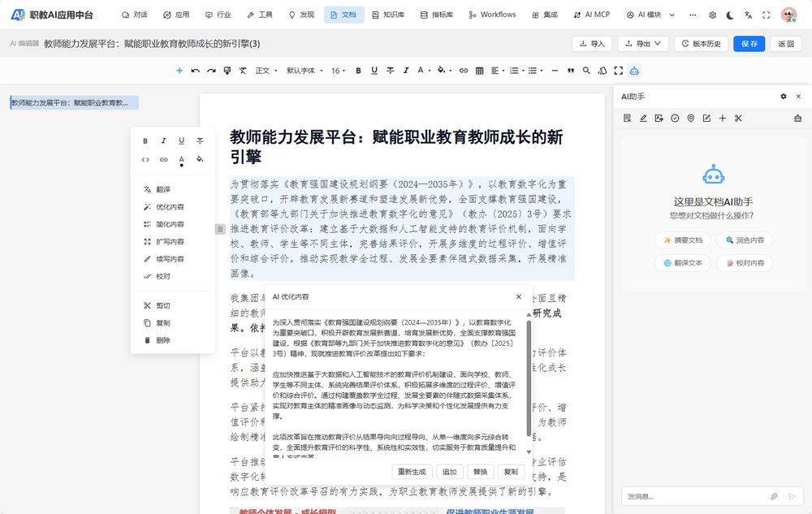Screen dimensions: 812x514
Task: Open the Workflows nav tab
Action: (492, 15)
